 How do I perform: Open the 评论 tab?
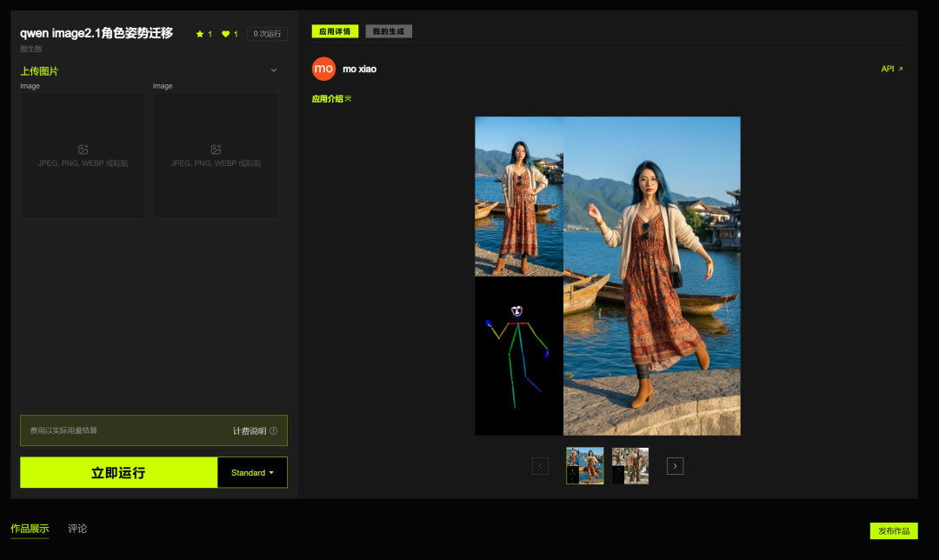(77, 528)
